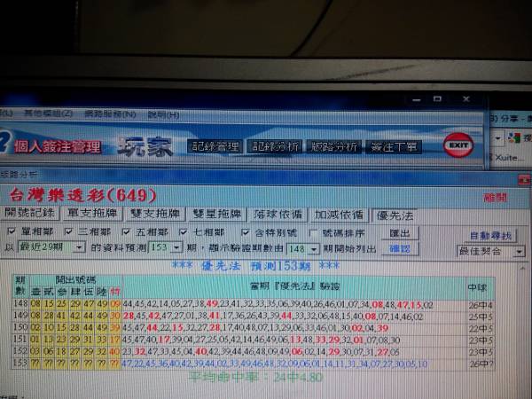Minimize the main application window
The width and height of the screenshot is (532, 399).
(x=417, y=99)
